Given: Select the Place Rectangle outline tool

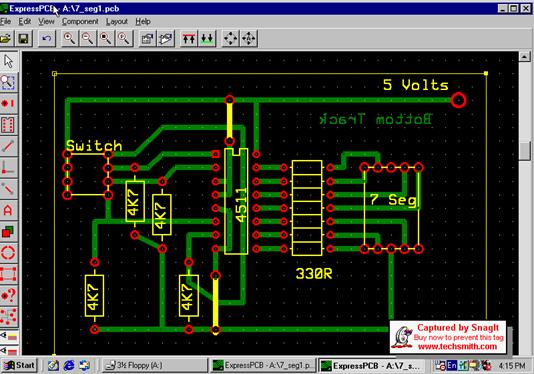Looking at the screenshot, I should point(9,274).
